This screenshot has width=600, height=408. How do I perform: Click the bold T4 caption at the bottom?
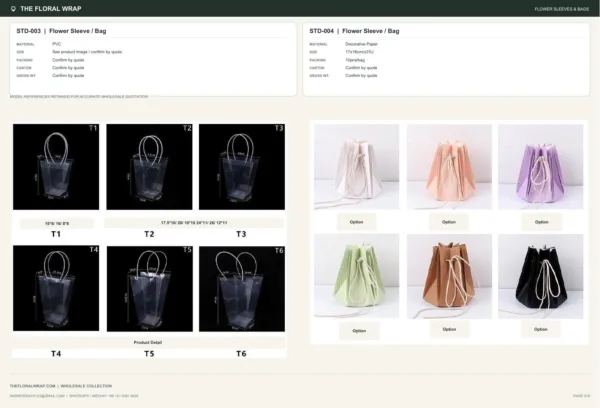56,354
